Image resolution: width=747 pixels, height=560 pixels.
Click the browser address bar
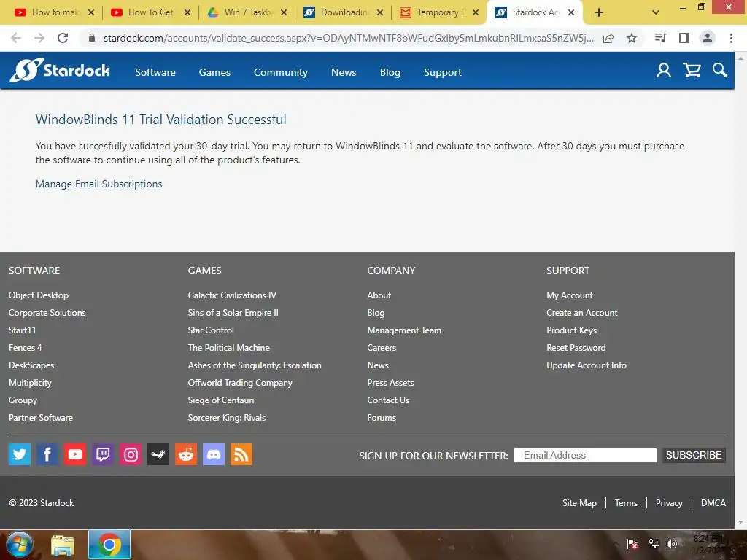coord(348,38)
